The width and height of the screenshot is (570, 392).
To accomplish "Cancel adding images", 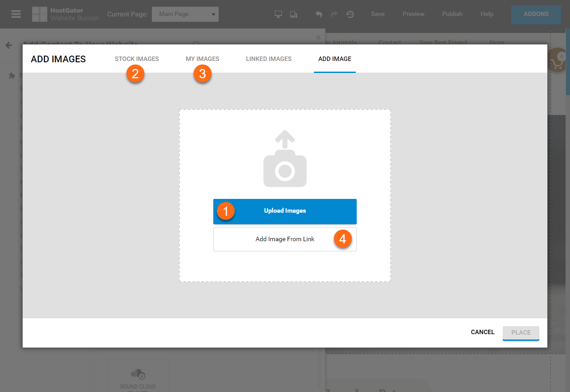I will pyautogui.click(x=482, y=332).
